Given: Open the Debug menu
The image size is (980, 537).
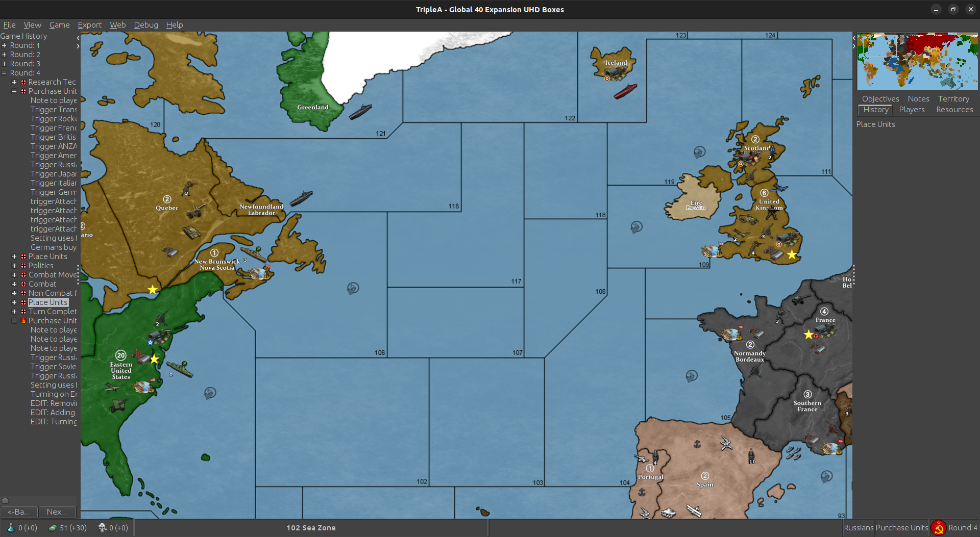Looking at the screenshot, I should point(146,25).
